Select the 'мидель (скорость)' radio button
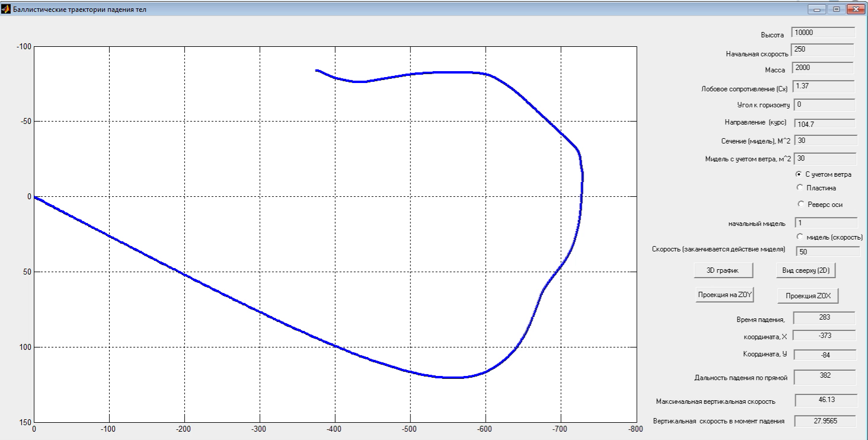 click(800, 237)
